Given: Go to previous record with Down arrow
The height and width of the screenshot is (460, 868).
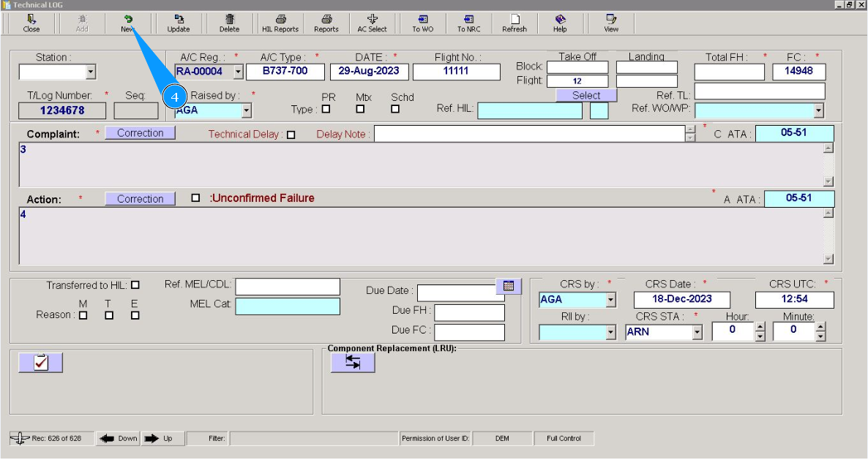Looking at the screenshot, I should [117, 439].
